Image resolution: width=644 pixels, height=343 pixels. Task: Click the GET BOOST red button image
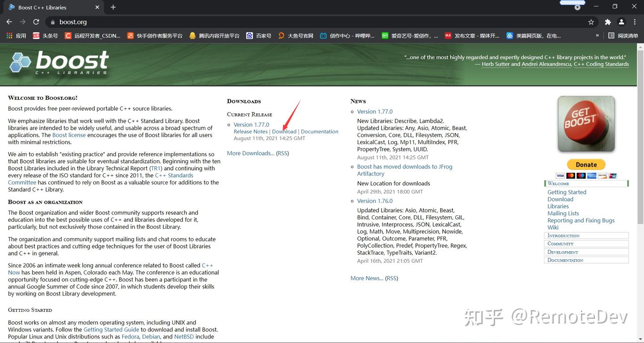coord(586,124)
